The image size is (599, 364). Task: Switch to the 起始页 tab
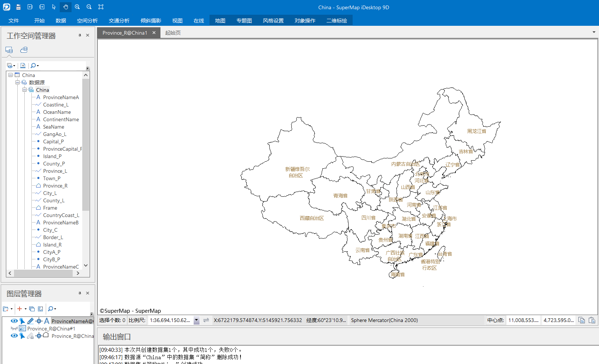coord(173,33)
